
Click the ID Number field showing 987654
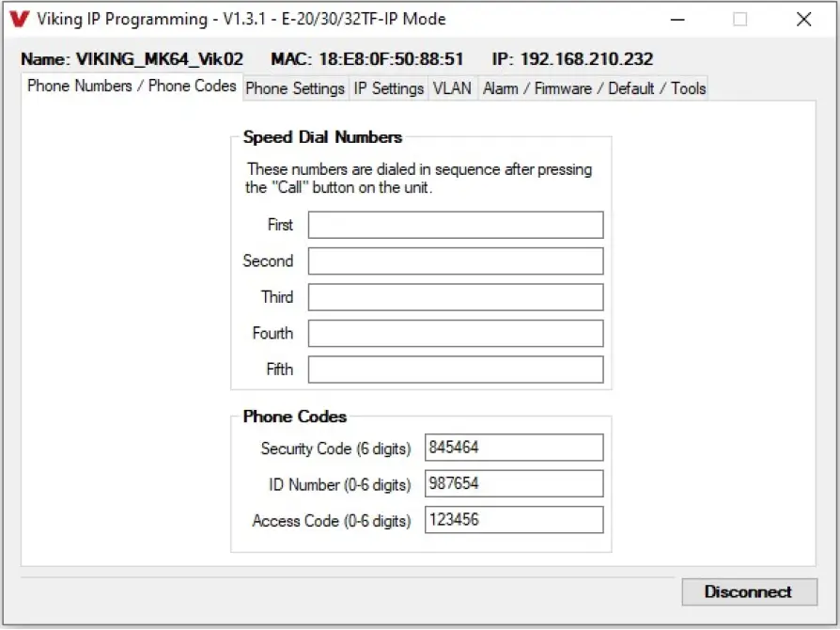514,483
